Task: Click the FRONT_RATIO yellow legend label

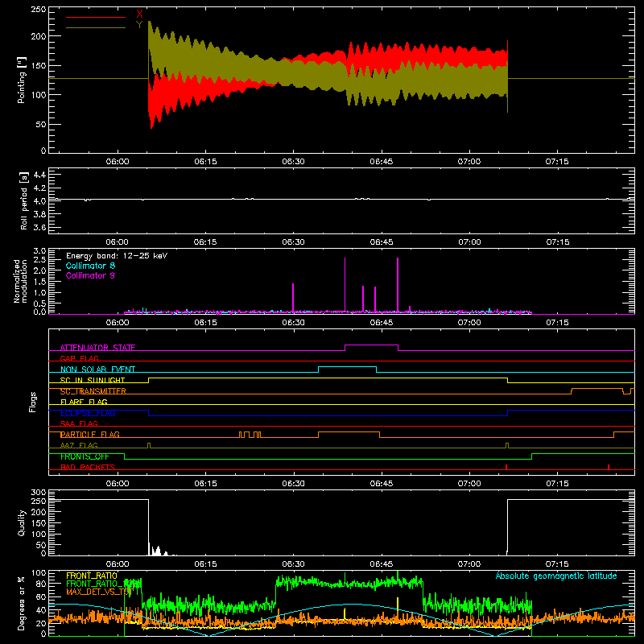Action: [92, 576]
